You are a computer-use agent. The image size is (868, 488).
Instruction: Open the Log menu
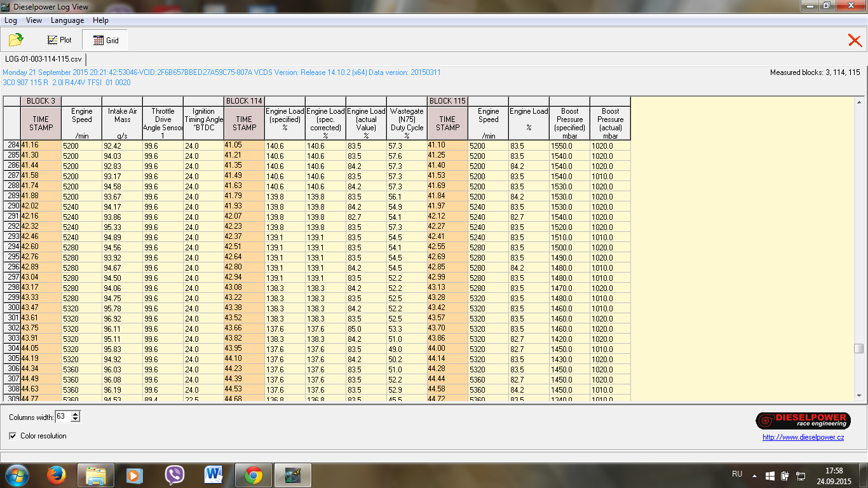[11, 20]
